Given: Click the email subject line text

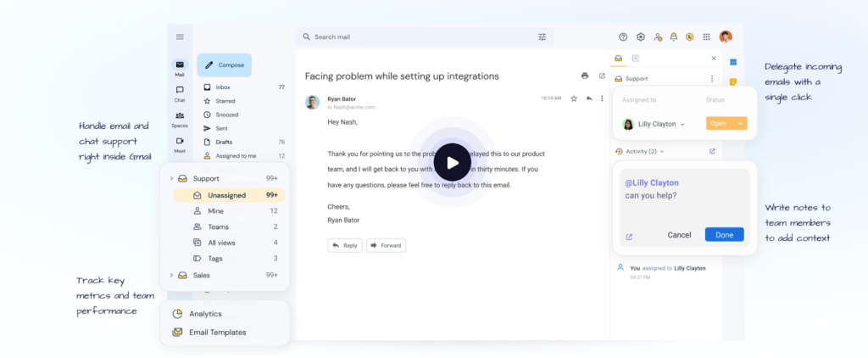Looking at the screenshot, I should coord(402,76).
